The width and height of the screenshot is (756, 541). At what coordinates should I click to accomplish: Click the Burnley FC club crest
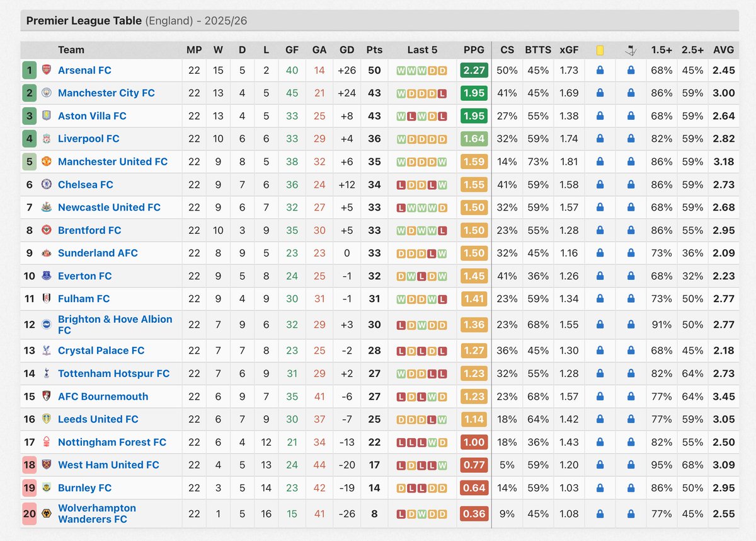(x=47, y=488)
